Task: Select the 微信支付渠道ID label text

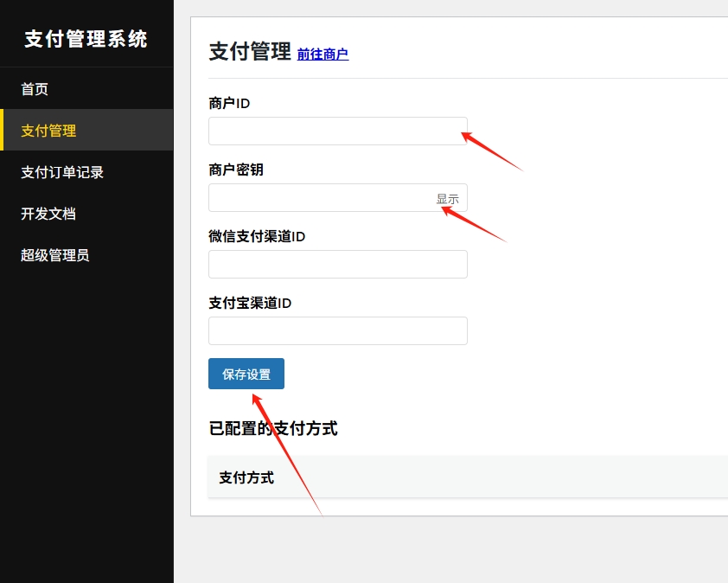Action: pyautogui.click(x=257, y=237)
